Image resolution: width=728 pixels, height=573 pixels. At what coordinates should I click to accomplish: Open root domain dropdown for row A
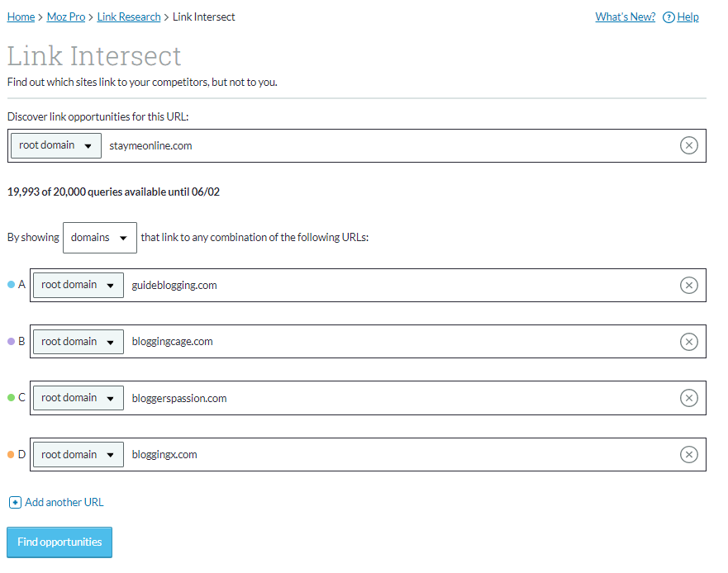(79, 286)
